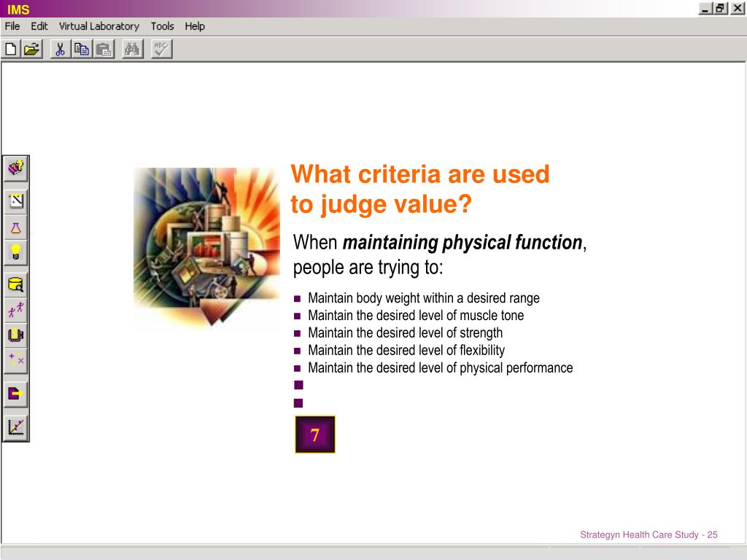Screen dimensions: 747x560
Task: Open the File menu
Action: click(x=12, y=26)
